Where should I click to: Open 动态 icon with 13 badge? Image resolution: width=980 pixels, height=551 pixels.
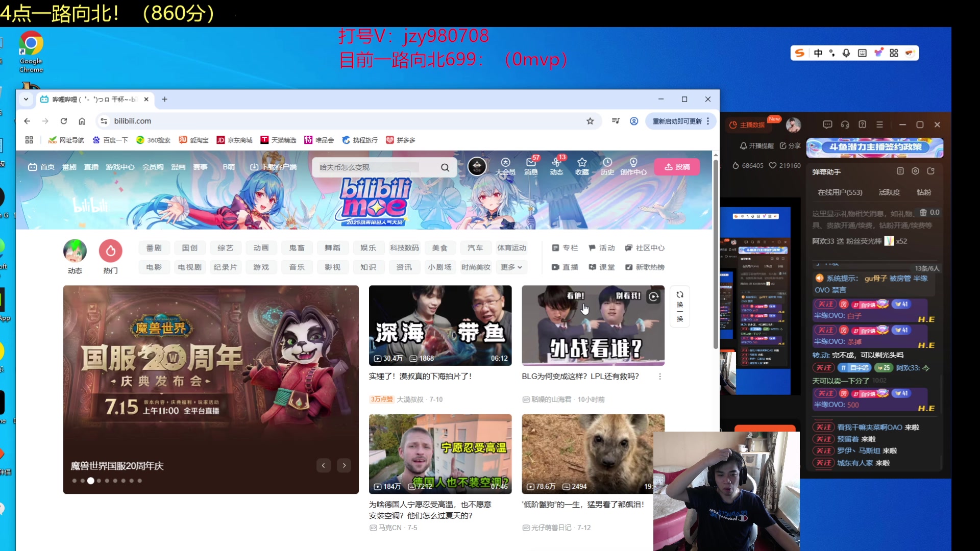coord(556,166)
